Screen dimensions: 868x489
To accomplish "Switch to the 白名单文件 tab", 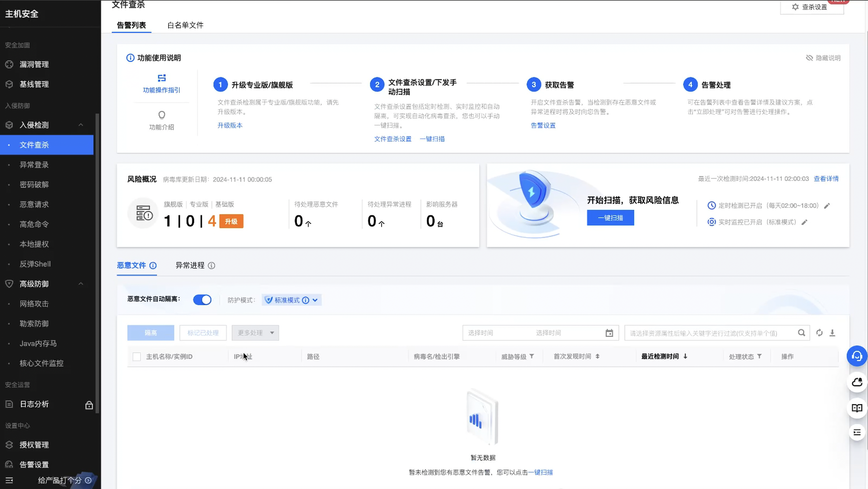I will coord(185,25).
